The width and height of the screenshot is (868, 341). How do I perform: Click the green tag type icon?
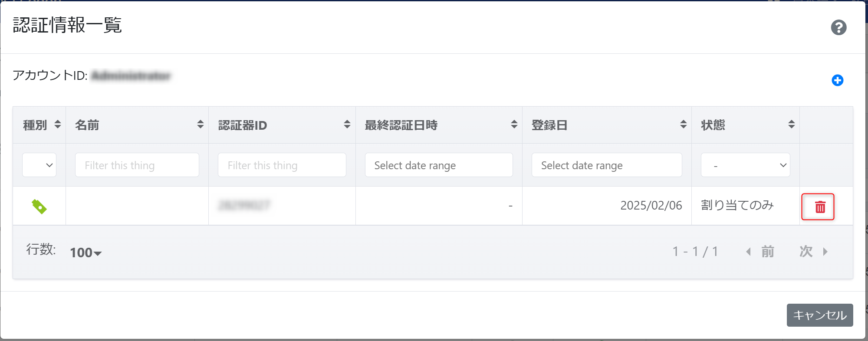[x=39, y=207]
